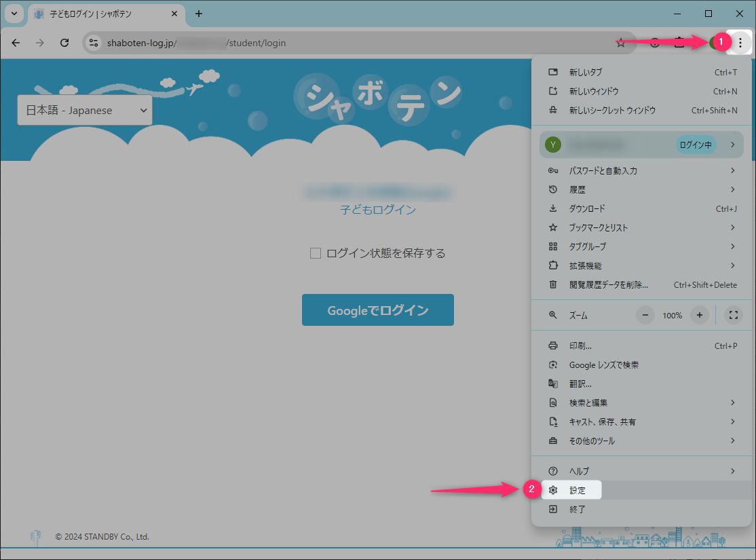
Task: Decrease zoom with the minus button
Action: click(645, 316)
